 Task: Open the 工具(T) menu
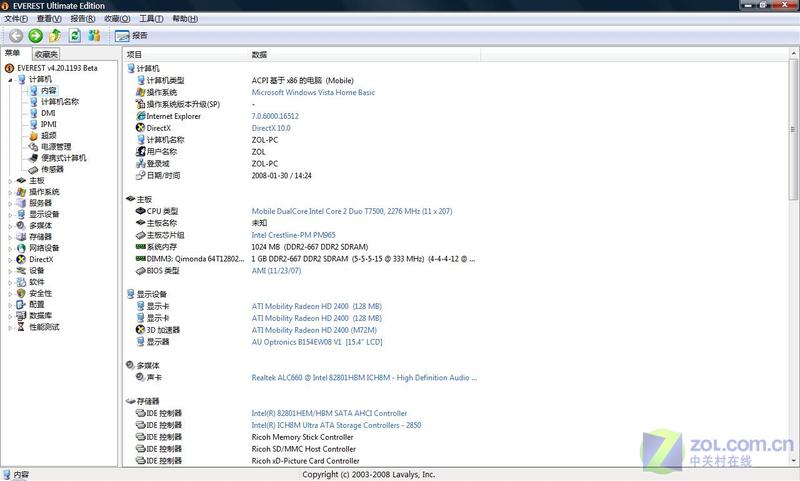(x=151, y=19)
